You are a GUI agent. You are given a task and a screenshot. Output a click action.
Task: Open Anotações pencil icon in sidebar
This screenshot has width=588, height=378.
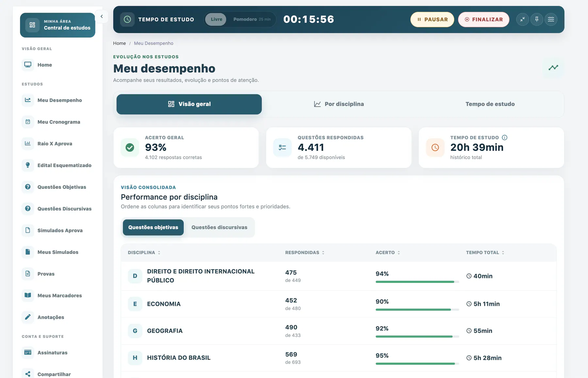28,317
